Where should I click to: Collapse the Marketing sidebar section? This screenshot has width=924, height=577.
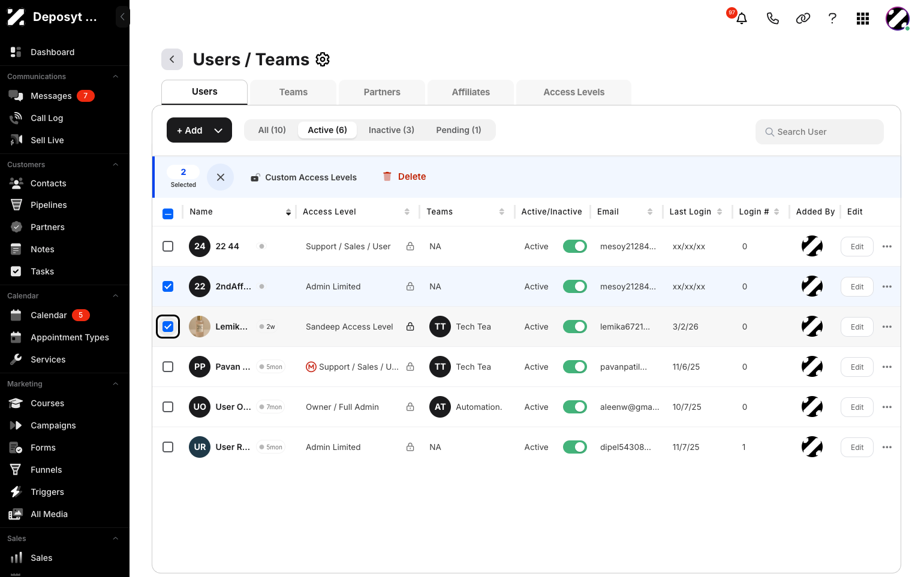coord(116,384)
